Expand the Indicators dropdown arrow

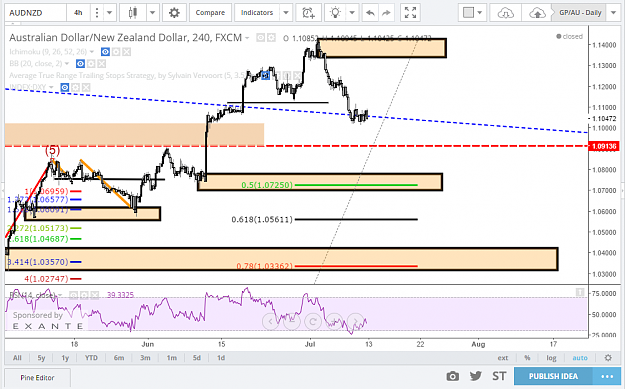pyautogui.click(x=286, y=13)
